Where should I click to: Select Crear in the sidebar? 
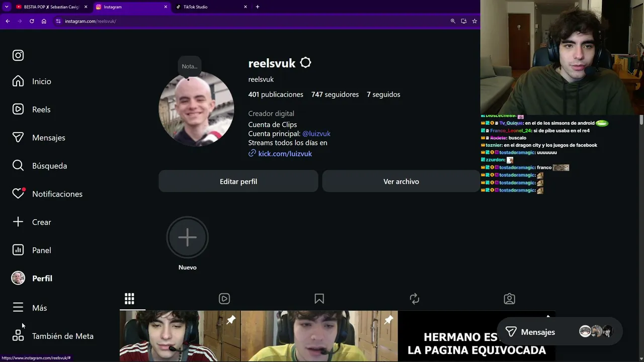coord(32,222)
